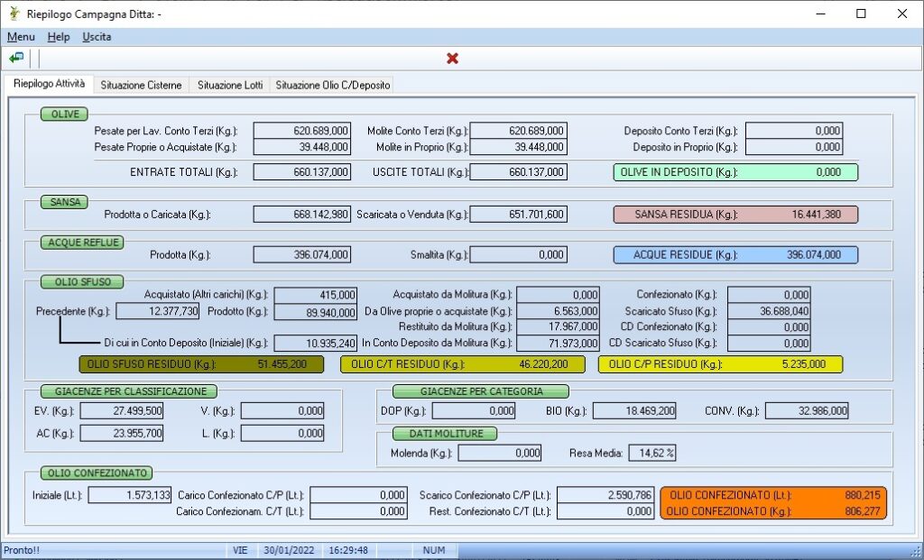Screen dimensions: 924x560
Task: Click the Carico Confezionato C/P field
Action: (x=358, y=495)
